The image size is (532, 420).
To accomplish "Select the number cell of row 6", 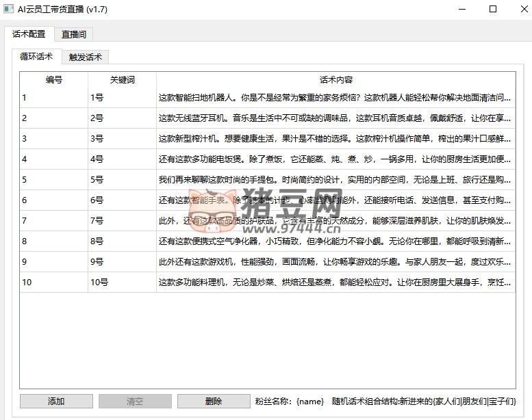I will 54,200.
